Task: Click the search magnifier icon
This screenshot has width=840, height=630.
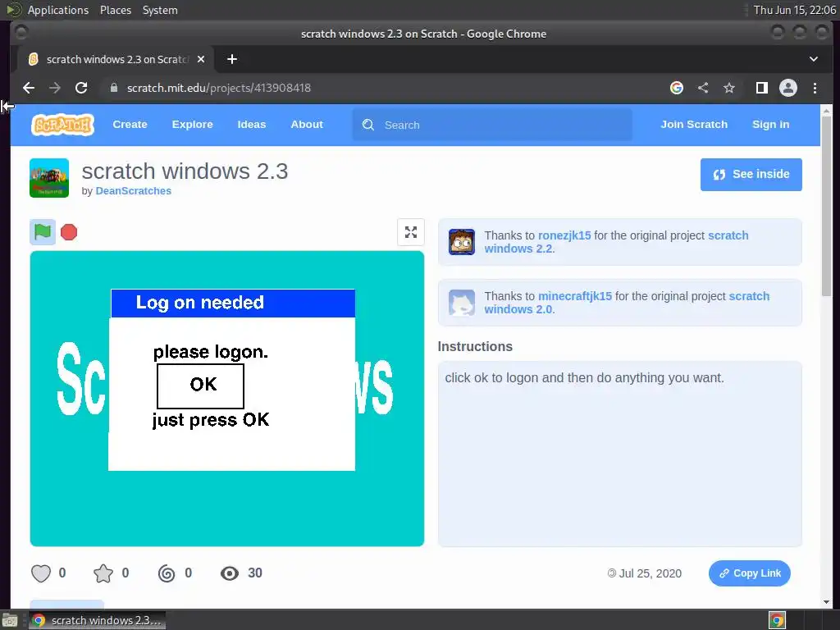Action: coord(368,125)
